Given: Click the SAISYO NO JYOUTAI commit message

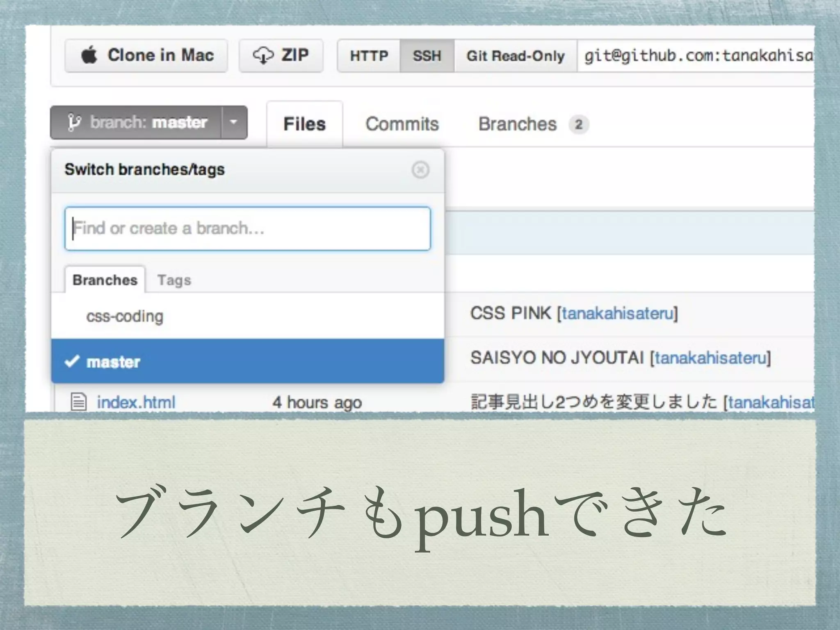Looking at the screenshot, I should click(557, 358).
